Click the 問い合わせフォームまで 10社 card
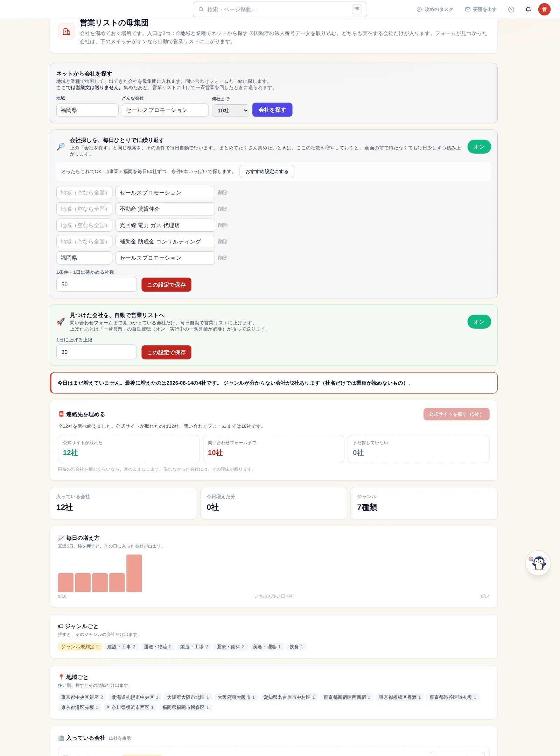This screenshot has height=756, width=560. 274,449
